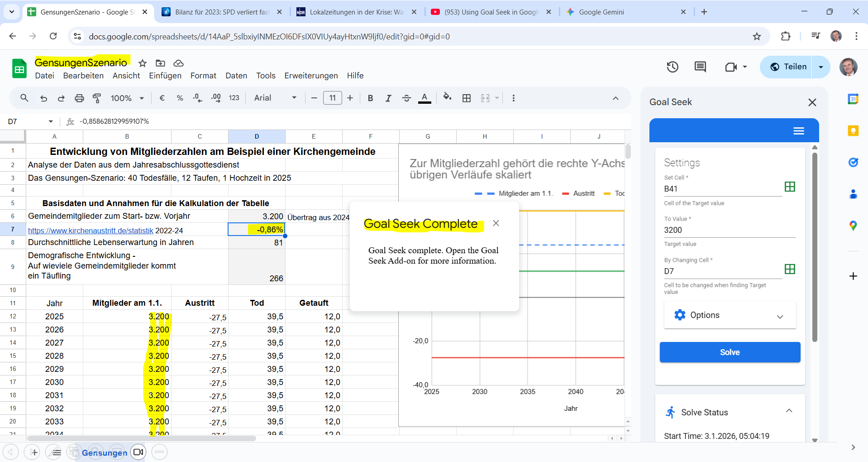Open the Daten menu
The height and width of the screenshot is (462, 868).
point(236,76)
